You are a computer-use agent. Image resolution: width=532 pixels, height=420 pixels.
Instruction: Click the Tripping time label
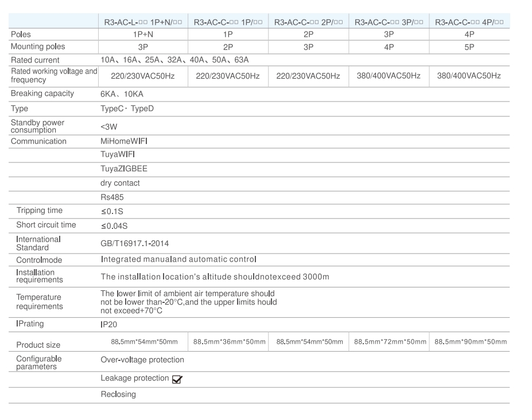click(40, 211)
